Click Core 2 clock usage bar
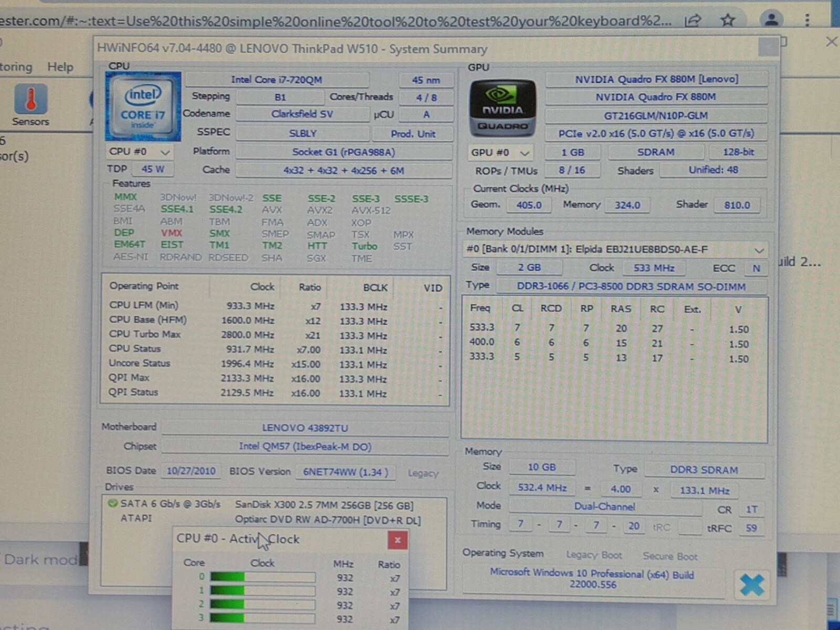 [262, 604]
